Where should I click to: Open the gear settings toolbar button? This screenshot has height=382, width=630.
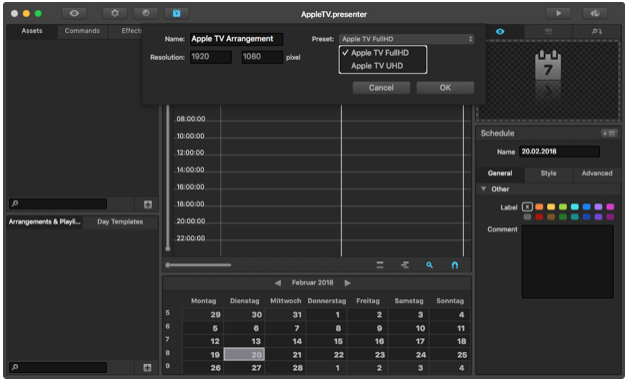point(115,13)
